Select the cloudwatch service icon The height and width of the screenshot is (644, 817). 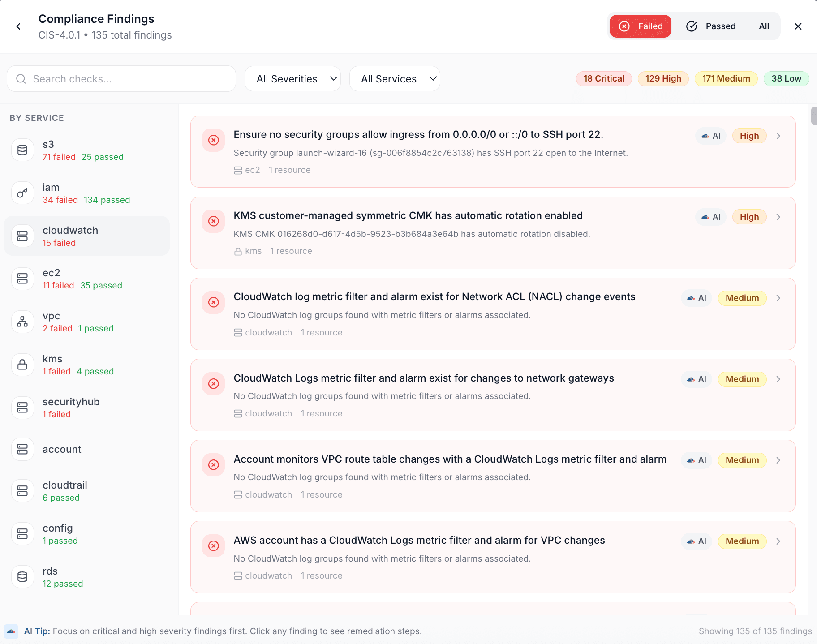(22, 236)
